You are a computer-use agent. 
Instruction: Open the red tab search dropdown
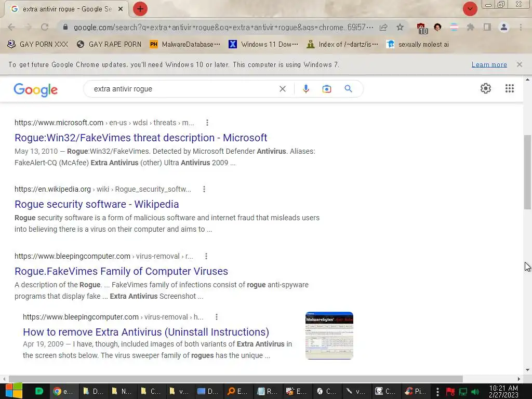click(x=470, y=9)
